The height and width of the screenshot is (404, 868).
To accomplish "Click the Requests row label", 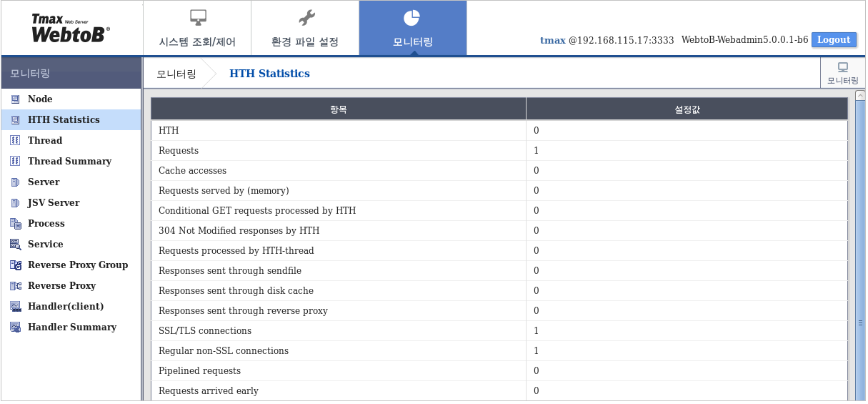I will pyautogui.click(x=179, y=151).
